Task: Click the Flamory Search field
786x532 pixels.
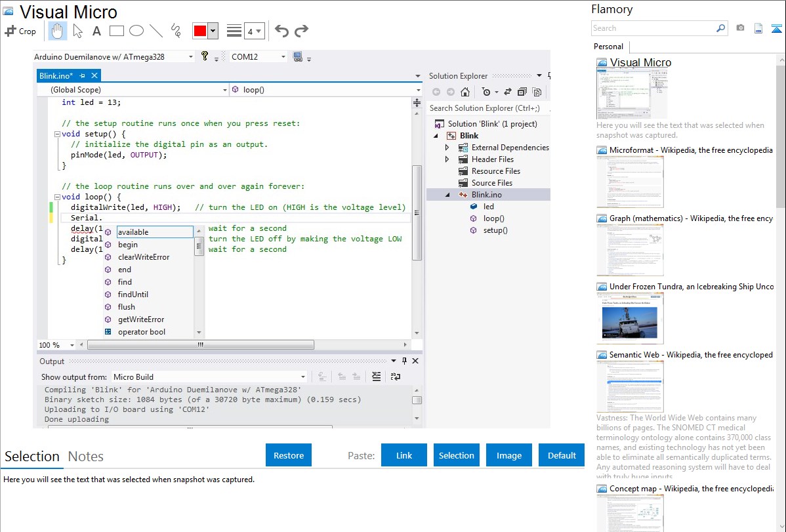Action: tap(653, 28)
